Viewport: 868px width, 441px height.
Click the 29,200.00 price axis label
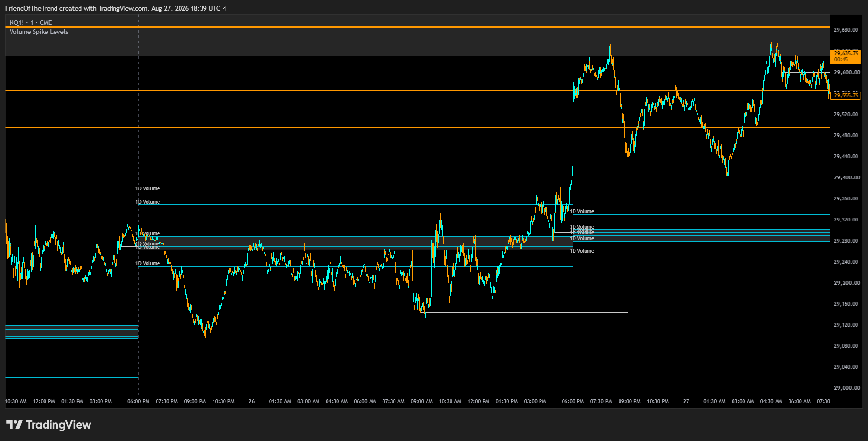(846, 283)
